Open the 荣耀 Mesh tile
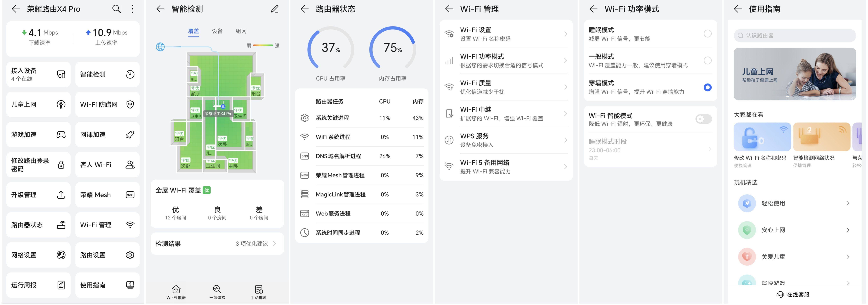Image resolution: width=868 pixels, height=305 pixels. tap(107, 195)
